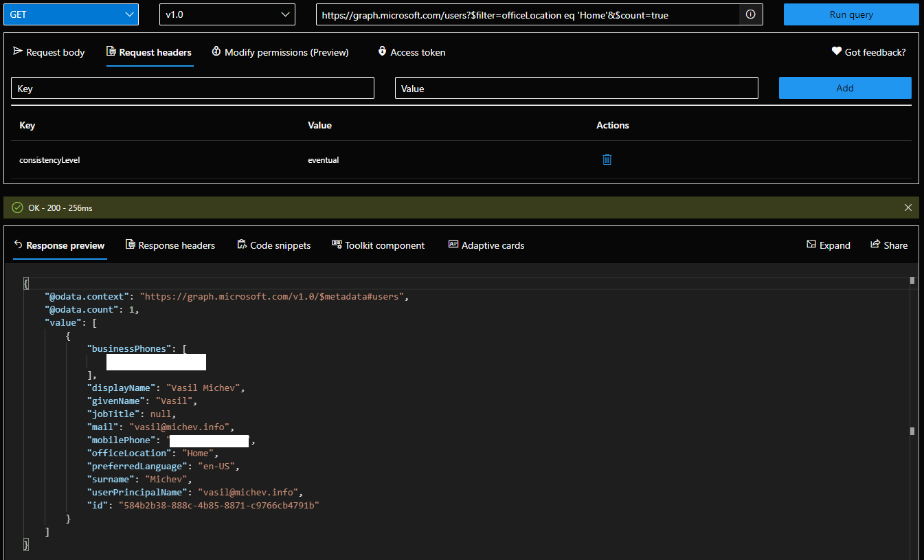Select the eventual value cell
924x560 pixels.
coord(323,160)
